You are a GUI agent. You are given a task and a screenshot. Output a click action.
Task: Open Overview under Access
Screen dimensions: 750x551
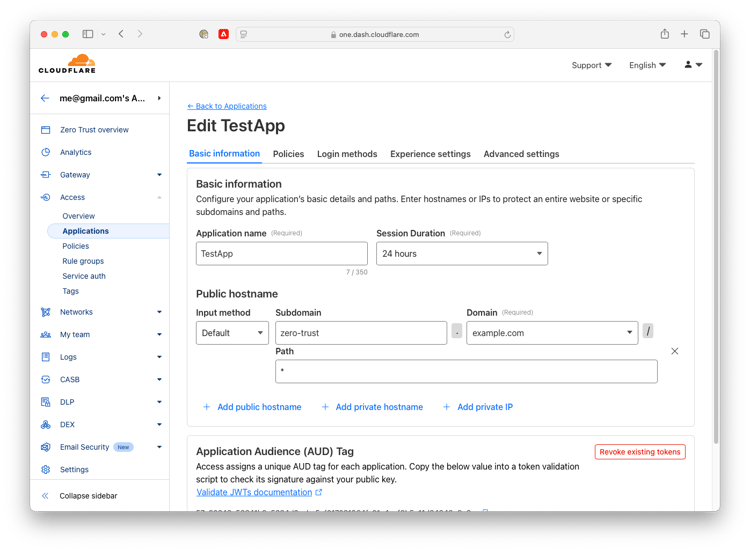[78, 216]
